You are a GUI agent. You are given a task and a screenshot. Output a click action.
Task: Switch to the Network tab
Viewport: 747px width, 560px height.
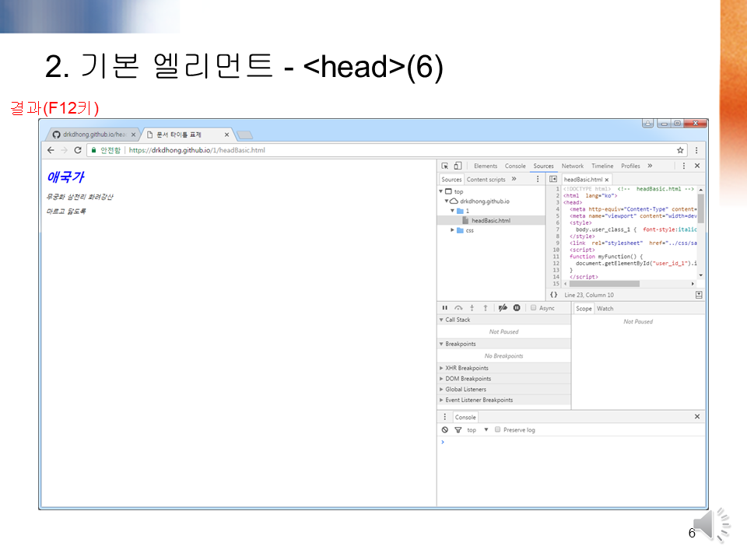click(x=572, y=166)
